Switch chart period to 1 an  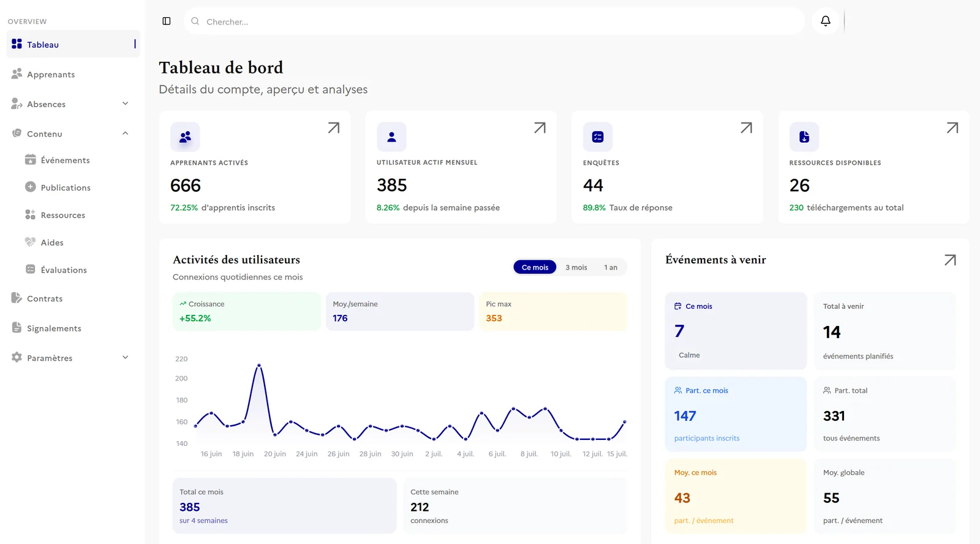point(611,267)
